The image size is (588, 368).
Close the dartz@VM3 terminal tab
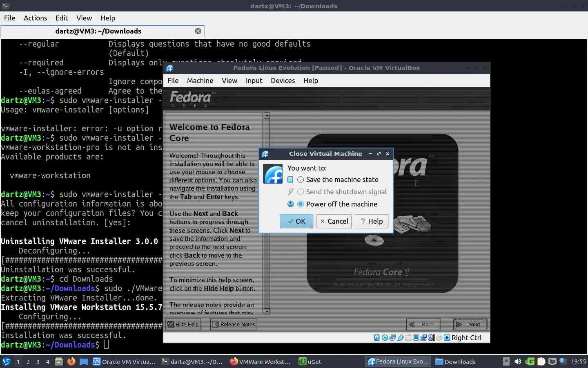[198, 31]
